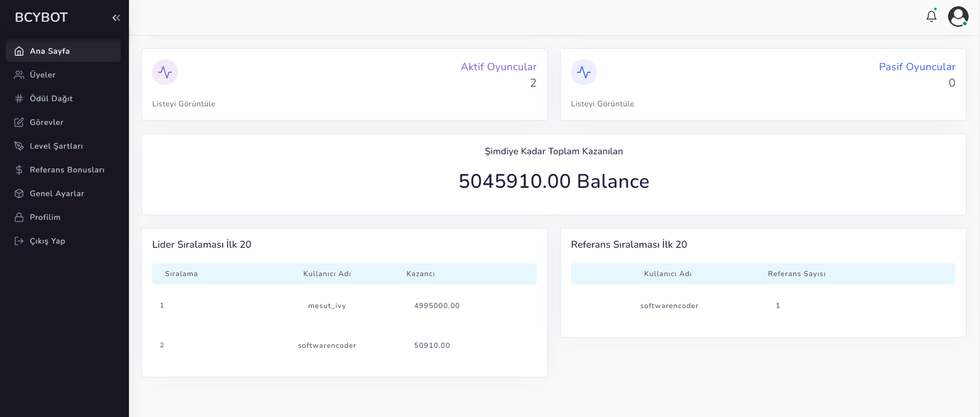Viewport: 980px width, 417px height.
Task: Open the notifications bell
Action: pos(931,17)
